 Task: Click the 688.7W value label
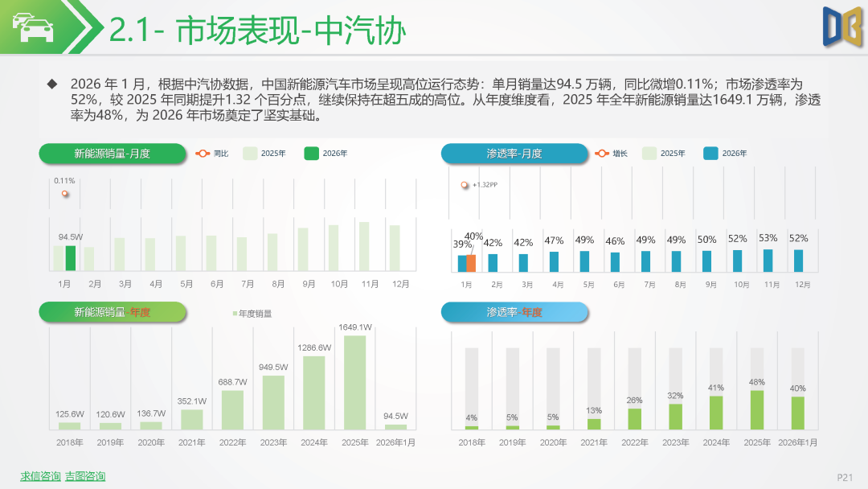[232, 382]
